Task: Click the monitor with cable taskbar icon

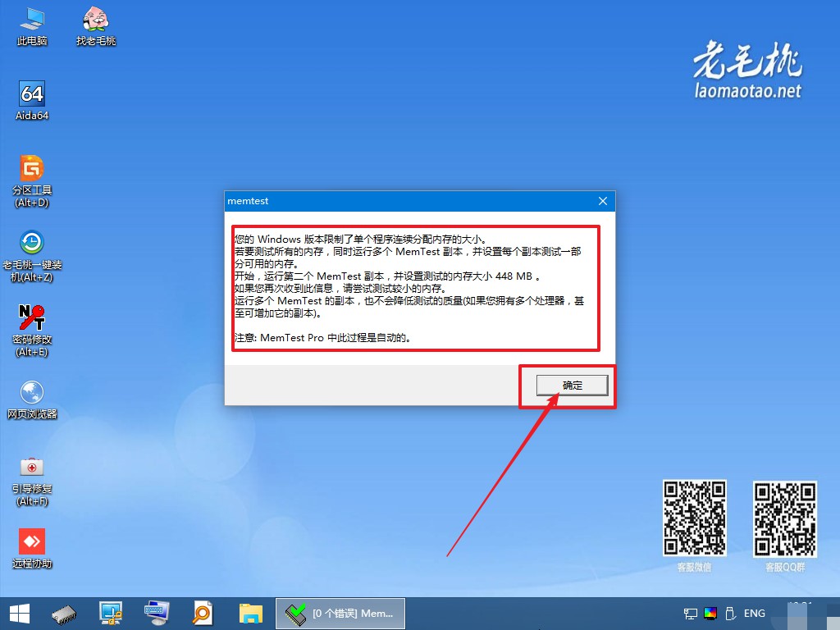Action: click(111, 614)
